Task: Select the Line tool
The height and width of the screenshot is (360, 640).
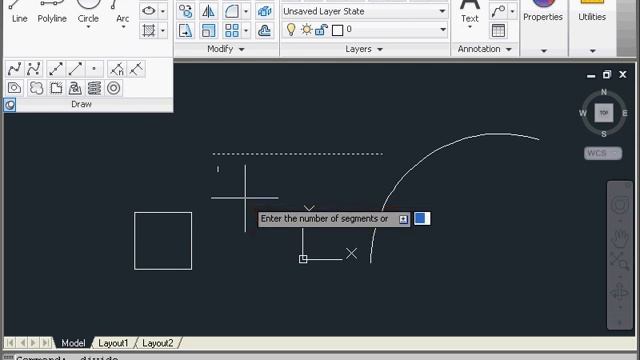Action: (19, 12)
